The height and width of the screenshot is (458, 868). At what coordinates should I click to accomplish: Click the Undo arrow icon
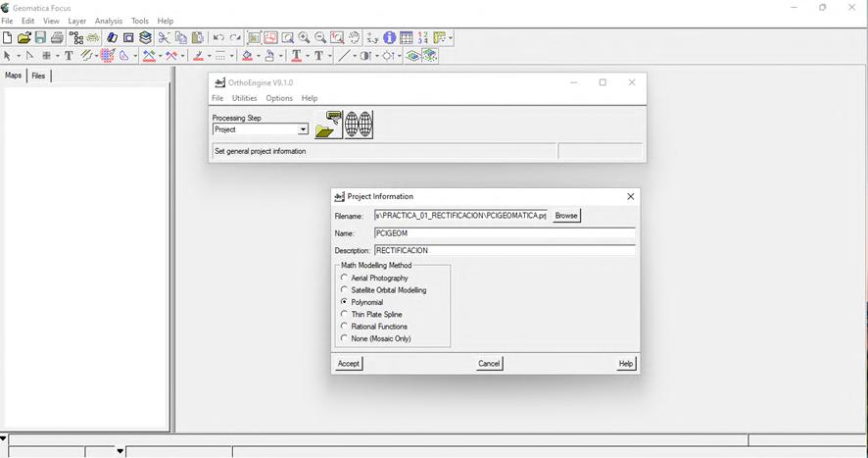(218, 37)
